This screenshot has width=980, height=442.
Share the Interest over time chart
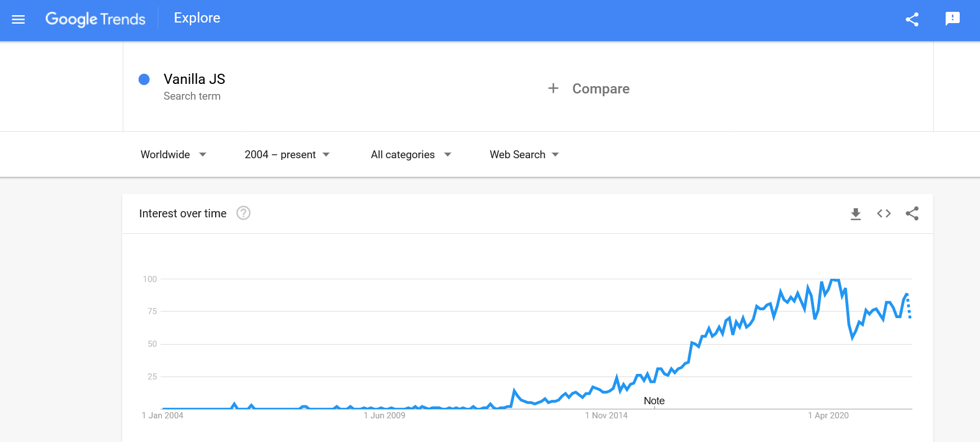[x=912, y=213]
